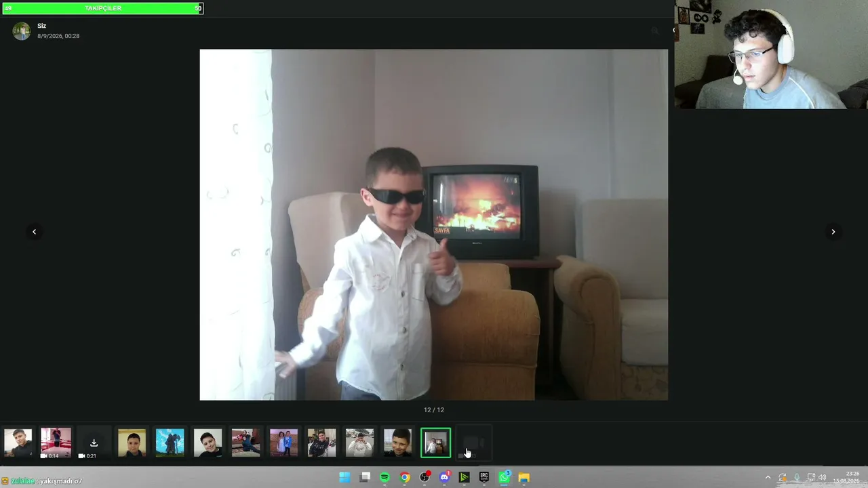Open Task View from the taskbar
Image resolution: width=868 pixels, height=488 pixels.
365,477
